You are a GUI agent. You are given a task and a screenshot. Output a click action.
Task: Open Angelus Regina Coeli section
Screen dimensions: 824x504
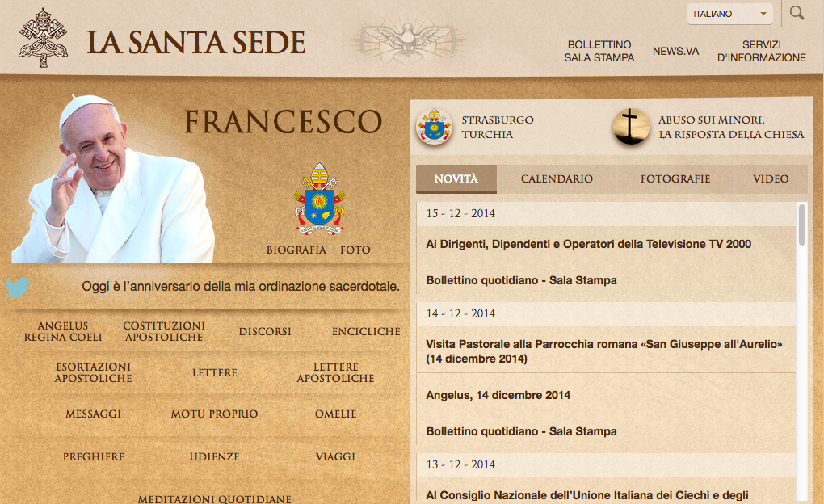pos(63,331)
